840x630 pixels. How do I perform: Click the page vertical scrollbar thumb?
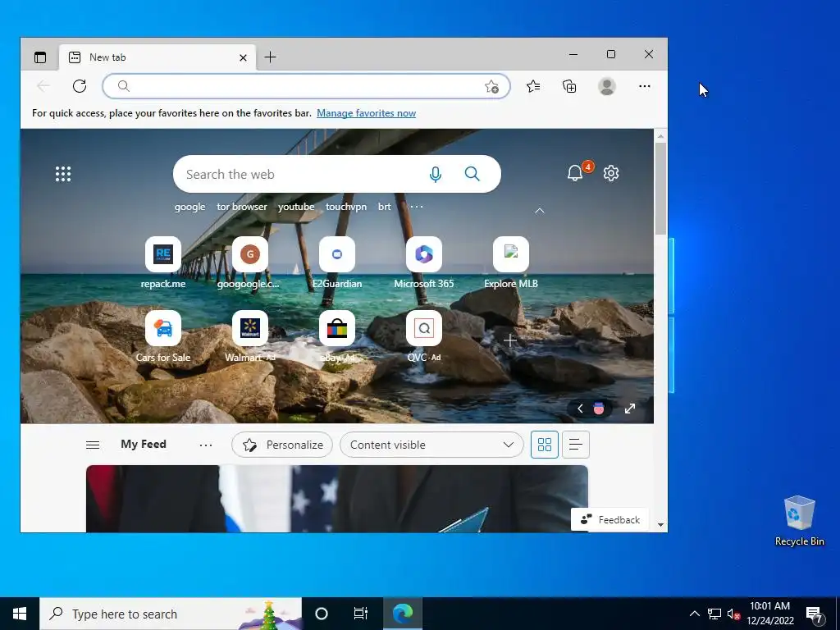click(660, 189)
